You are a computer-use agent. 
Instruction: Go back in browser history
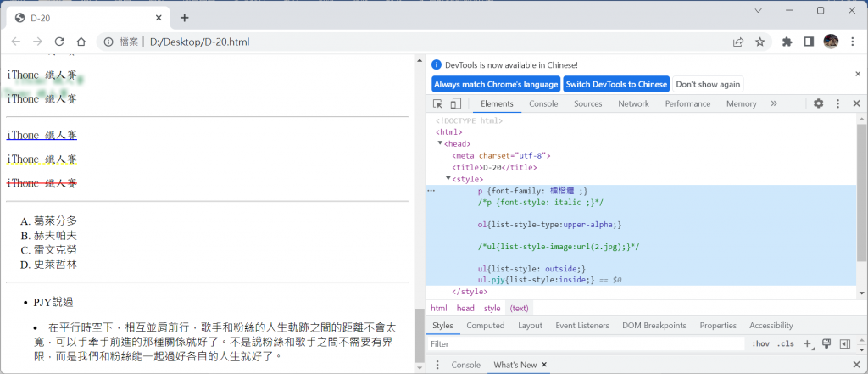tap(16, 42)
